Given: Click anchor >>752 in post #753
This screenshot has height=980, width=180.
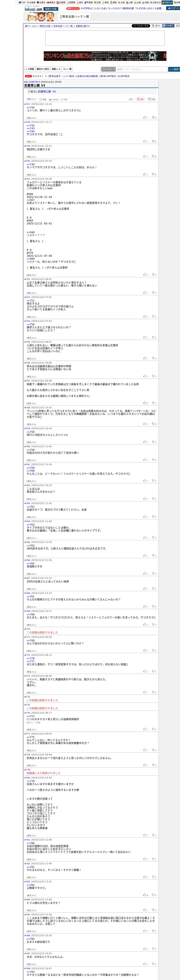Looking at the screenshot, I should [30, 301].
